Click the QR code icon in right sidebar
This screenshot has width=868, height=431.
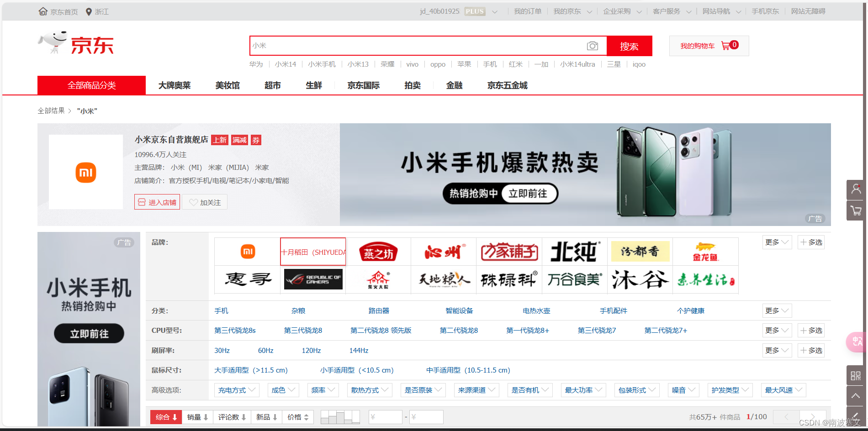(856, 375)
